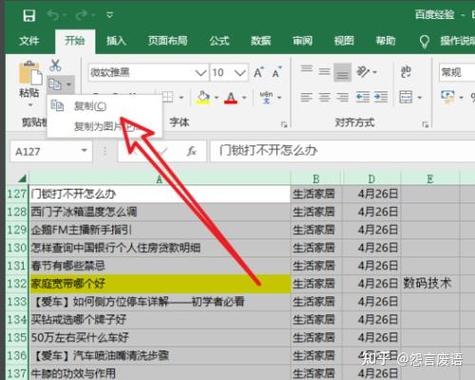Image resolution: width=475 pixels, height=380 pixels.
Task: Click the Align Left icon
Action: tap(306, 97)
